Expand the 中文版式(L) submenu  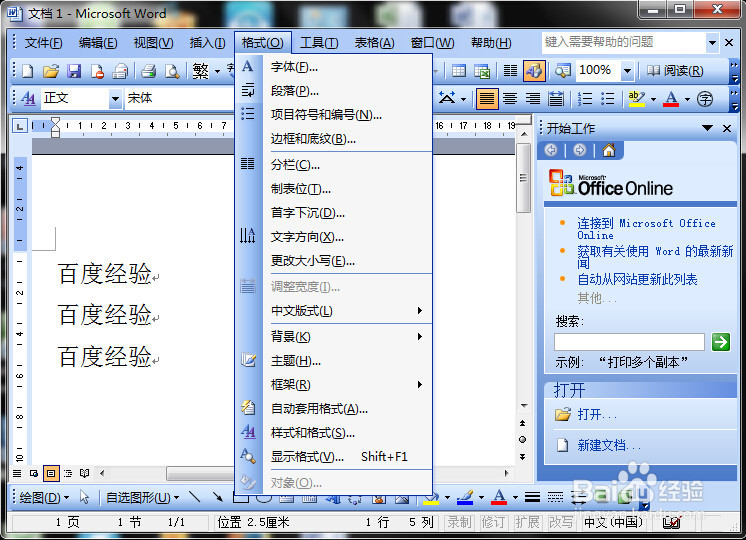(347, 311)
